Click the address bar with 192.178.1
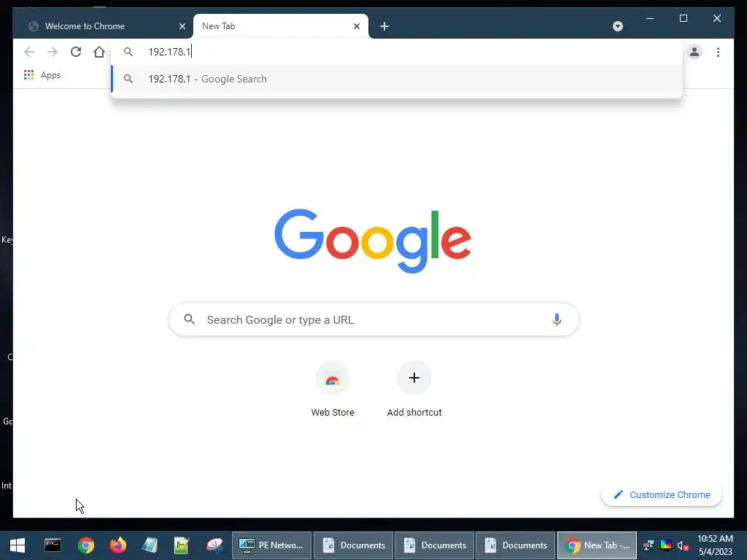Viewport: 747px width, 560px height. click(397, 52)
